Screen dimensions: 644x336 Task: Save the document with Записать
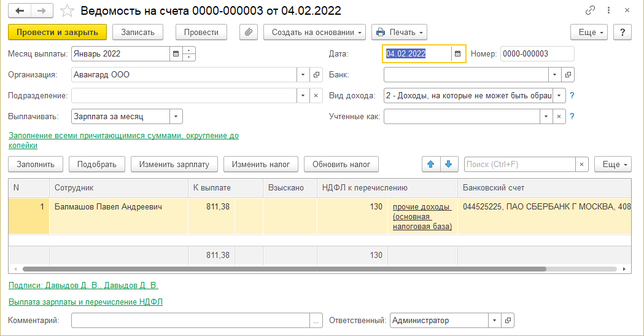[138, 32]
